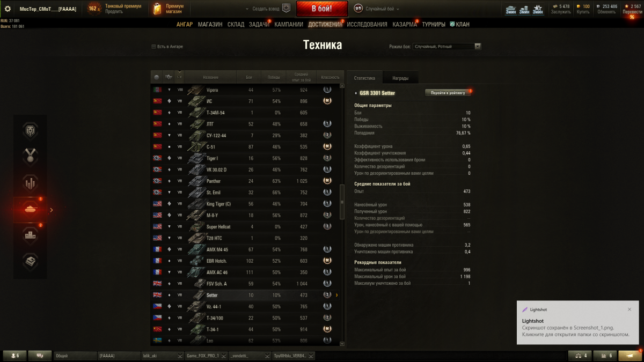Viewport: 644px width, 362px height.
Task: Open the rating podium sidebar icon
Action: coord(30,235)
